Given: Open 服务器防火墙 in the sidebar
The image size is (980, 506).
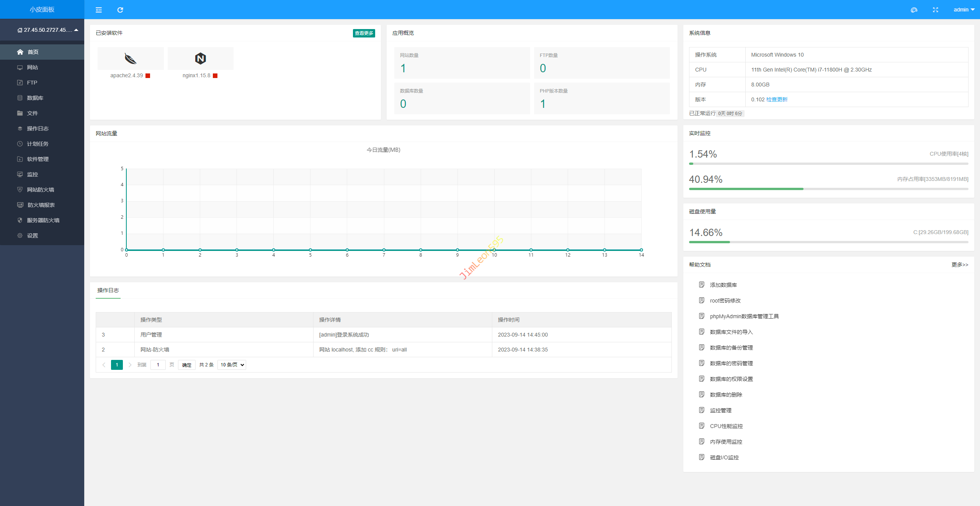Looking at the screenshot, I should (43, 220).
